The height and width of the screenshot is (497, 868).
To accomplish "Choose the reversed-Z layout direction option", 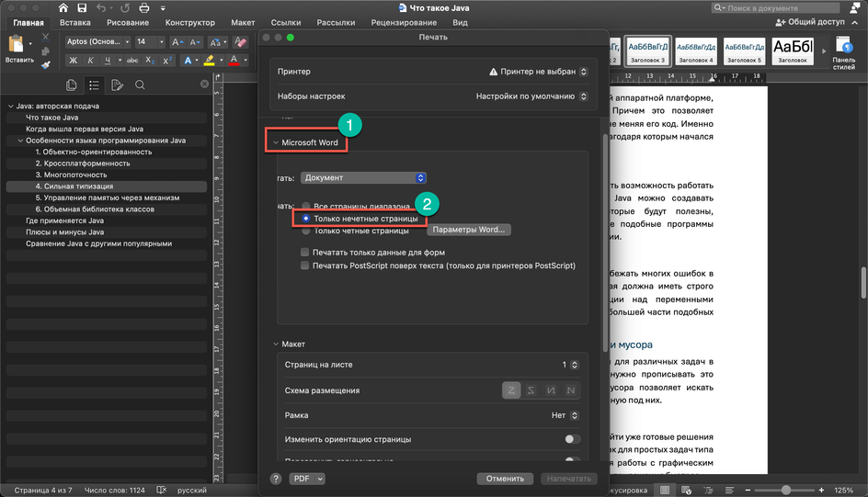I will [531, 390].
